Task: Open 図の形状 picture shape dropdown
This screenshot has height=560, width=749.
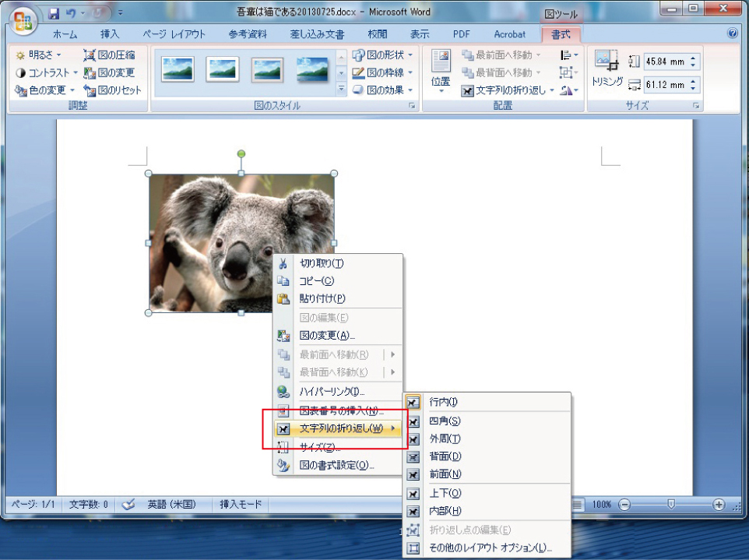Action: click(382, 55)
